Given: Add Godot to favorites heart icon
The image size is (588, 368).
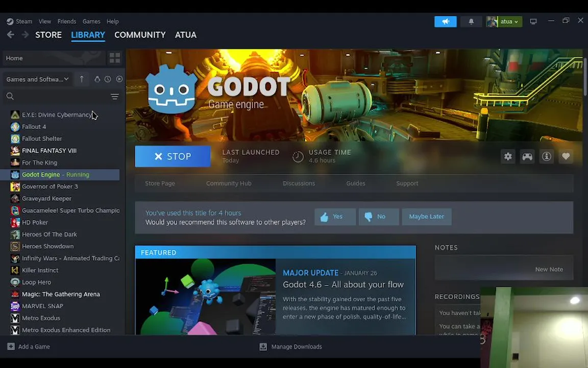Looking at the screenshot, I should (566, 156).
